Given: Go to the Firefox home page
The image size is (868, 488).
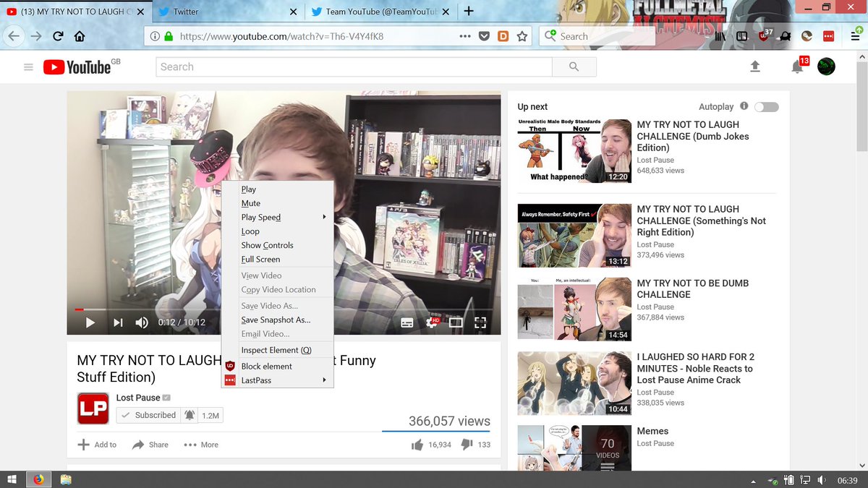Looking at the screenshot, I should click(80, 36).
